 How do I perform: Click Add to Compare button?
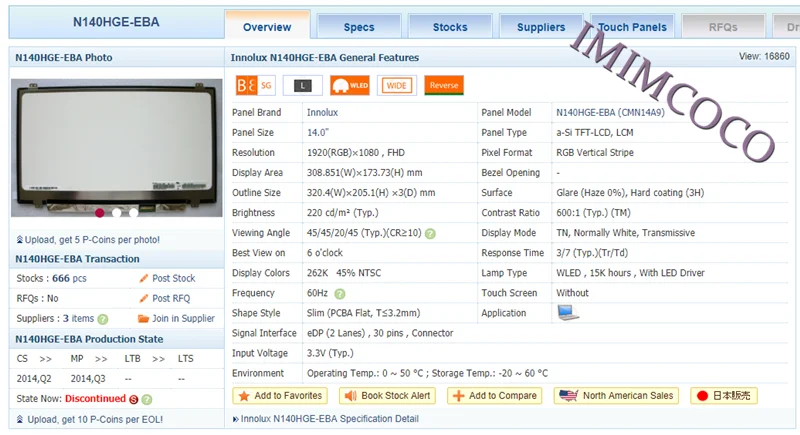tap(494, 396)
